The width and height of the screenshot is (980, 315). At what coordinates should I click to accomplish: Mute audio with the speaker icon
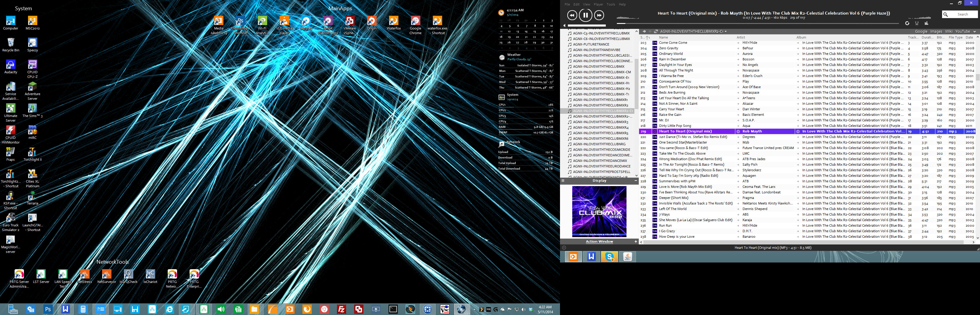click(x=565, y=26)
